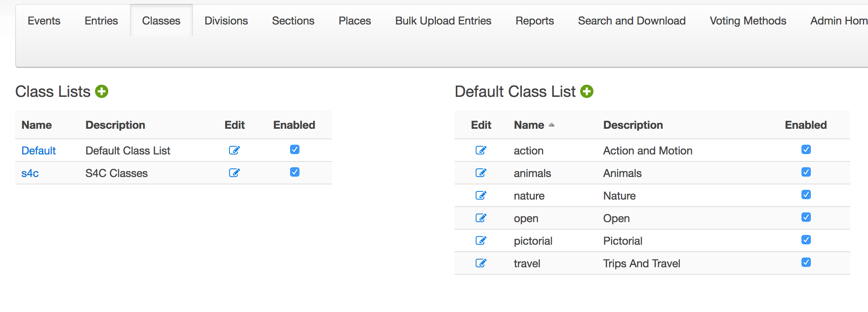The image size is (868, 312).
Task: Edit the pictorial class entry
Action: click(x=481, y=240)
